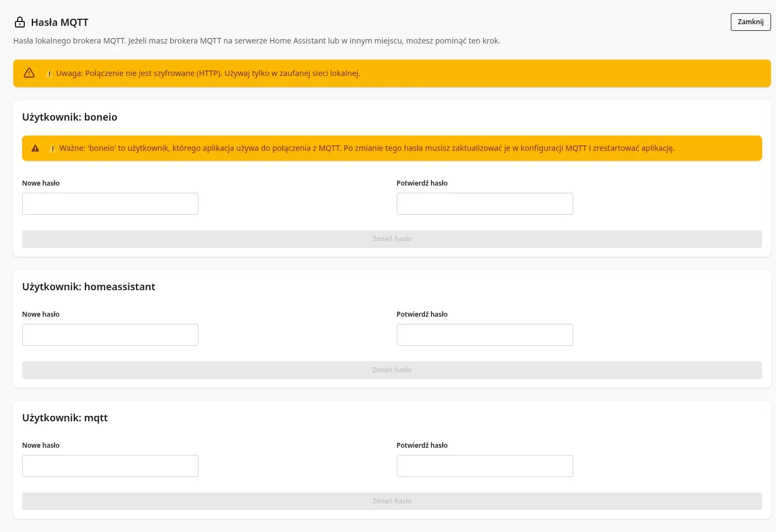Image resolution: width=776 pixels, height=532 pixels.
Task: Click the 'Użytkownik: boneio' section heading
Action: 69,117
